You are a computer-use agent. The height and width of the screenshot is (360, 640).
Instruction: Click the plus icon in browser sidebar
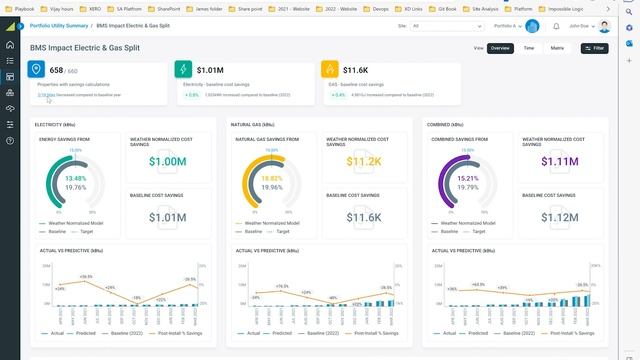pyautogui.click(x=629, y=60)
